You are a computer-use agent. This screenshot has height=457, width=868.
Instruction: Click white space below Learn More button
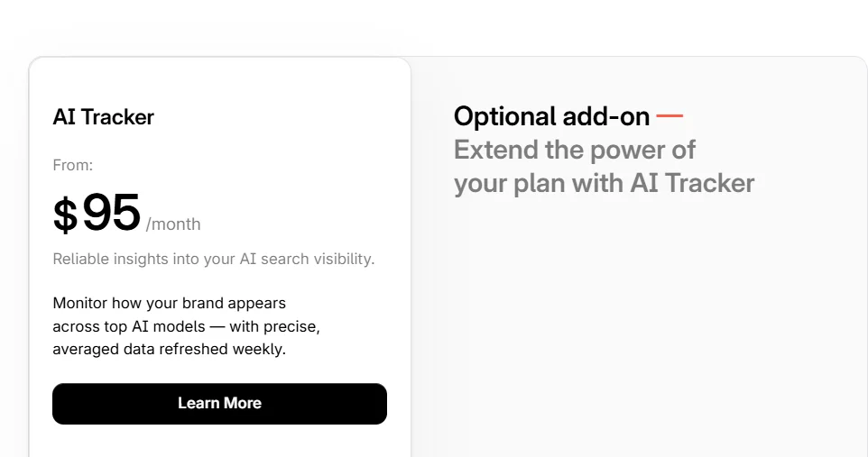219,442
